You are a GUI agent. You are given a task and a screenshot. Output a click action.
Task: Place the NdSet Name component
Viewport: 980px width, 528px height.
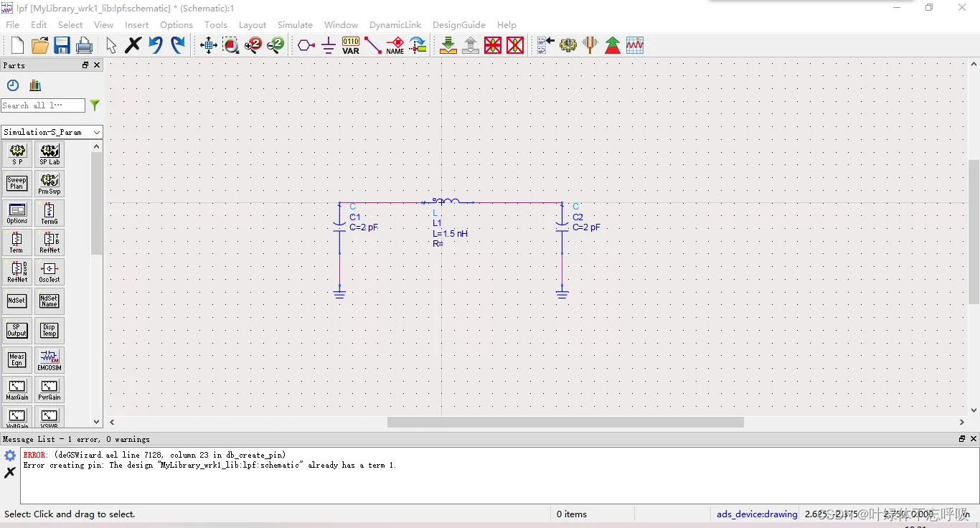[x=50, y=301]
